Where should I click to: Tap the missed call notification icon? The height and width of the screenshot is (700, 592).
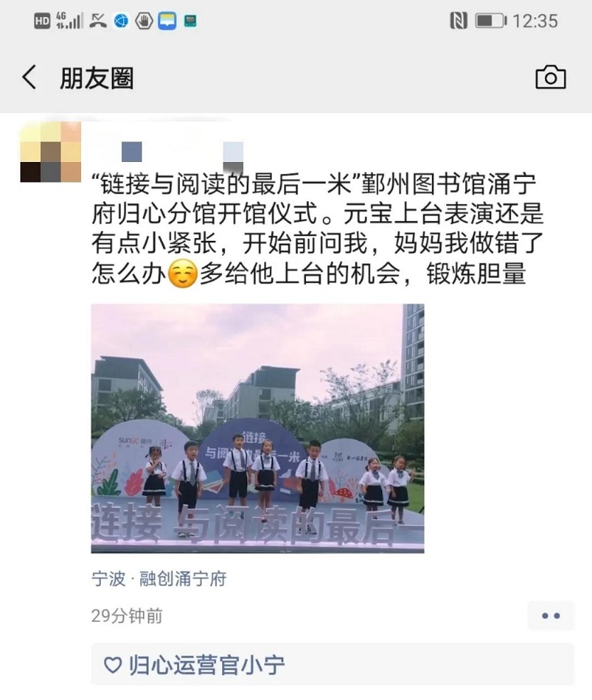[97, 21]
